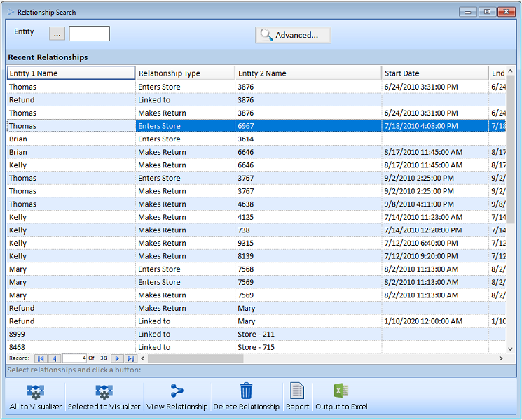The height and width of the screenshot is (420, 522).
Task: Click the Entity browse ellipsis button
Action: pyautogui.click(x=57, y=34)
